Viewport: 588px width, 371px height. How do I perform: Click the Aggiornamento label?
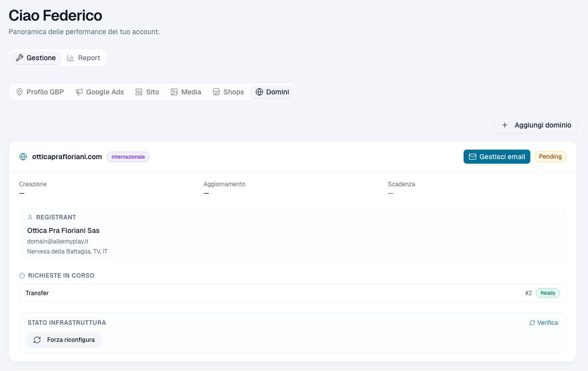224,184
